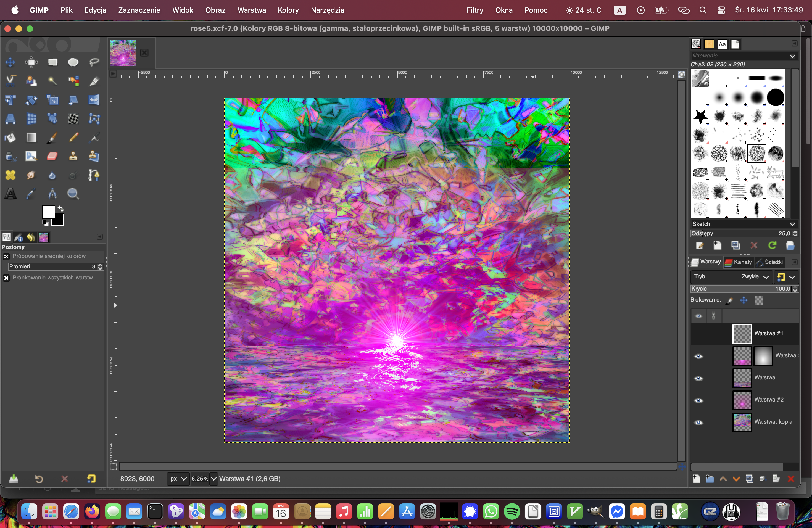The height and width of the screenshot is (528, 812).
Task: Select the Pencil tool
Action: point(73,138)
